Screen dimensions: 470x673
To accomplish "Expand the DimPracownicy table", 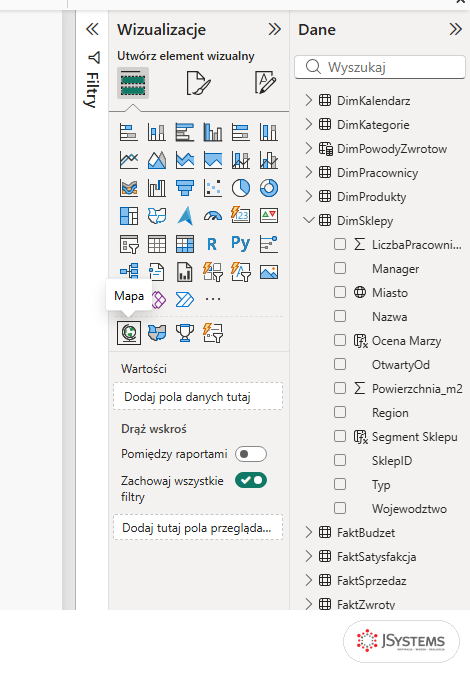I will click(x=308, y=173).
